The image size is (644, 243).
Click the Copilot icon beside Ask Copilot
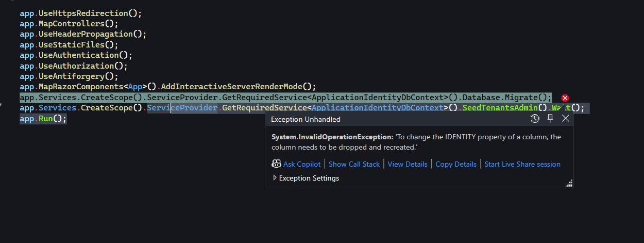[x=276, y=164]
